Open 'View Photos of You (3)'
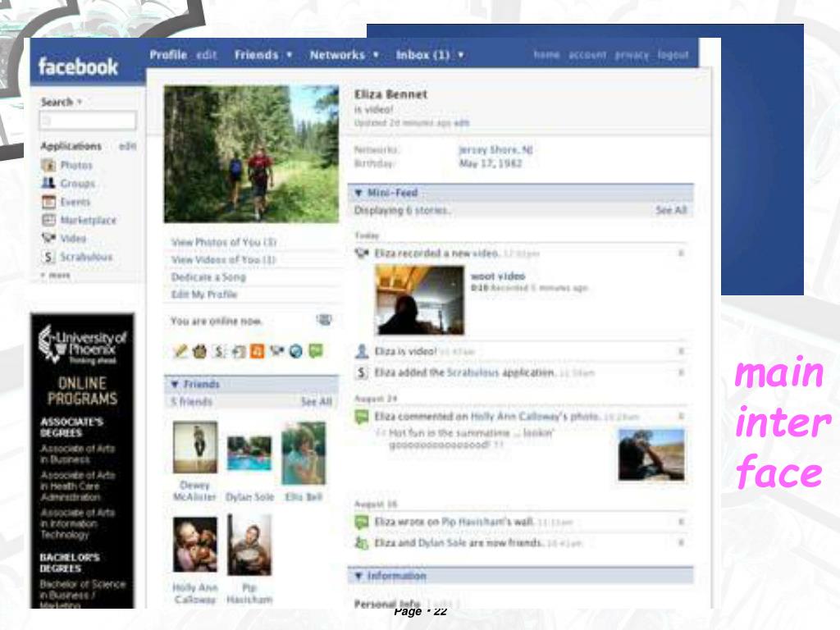The width and height of the screenshot is (840, 630). point(223,242)
